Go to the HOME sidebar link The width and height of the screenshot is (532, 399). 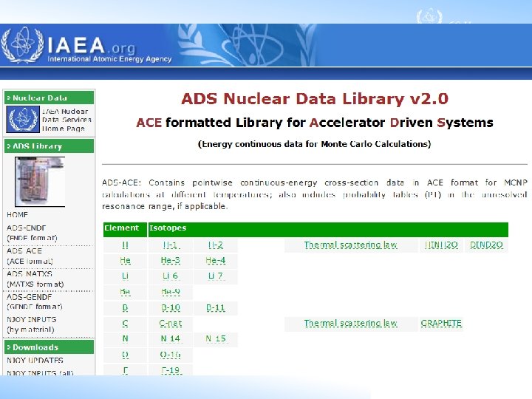tap(17, 215)
